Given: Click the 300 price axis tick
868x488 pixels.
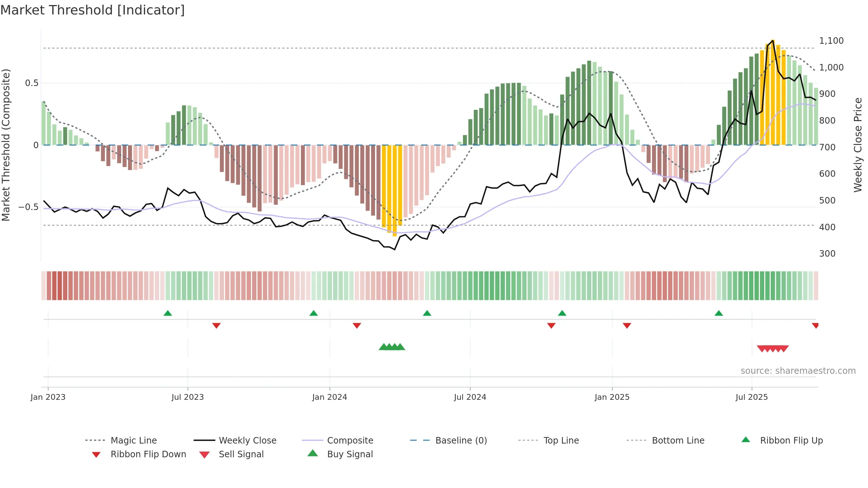Looking at the screenshot, I should pos(827,254).
